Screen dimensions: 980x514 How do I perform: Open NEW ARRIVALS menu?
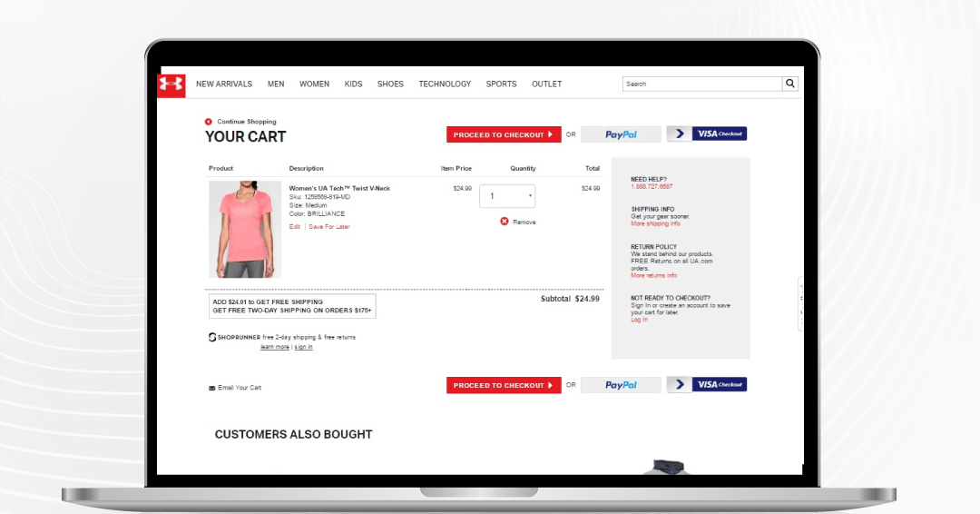click(x=224, y=84)
